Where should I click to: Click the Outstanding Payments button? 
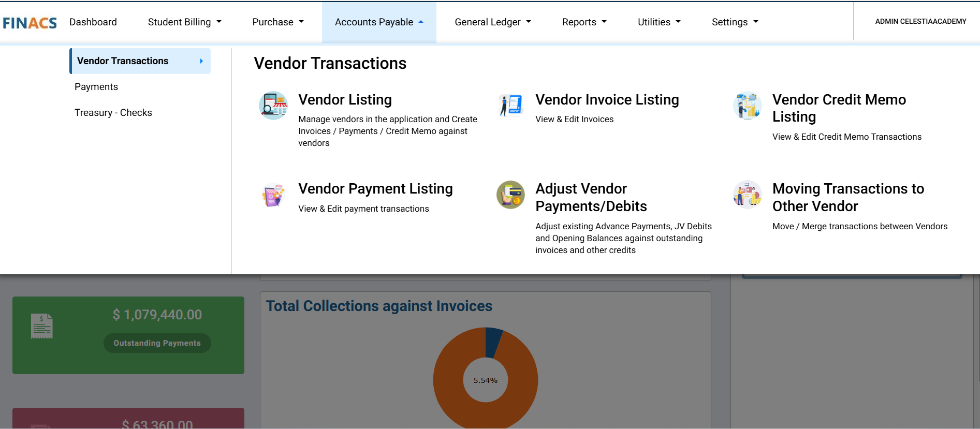click(157, 343)
